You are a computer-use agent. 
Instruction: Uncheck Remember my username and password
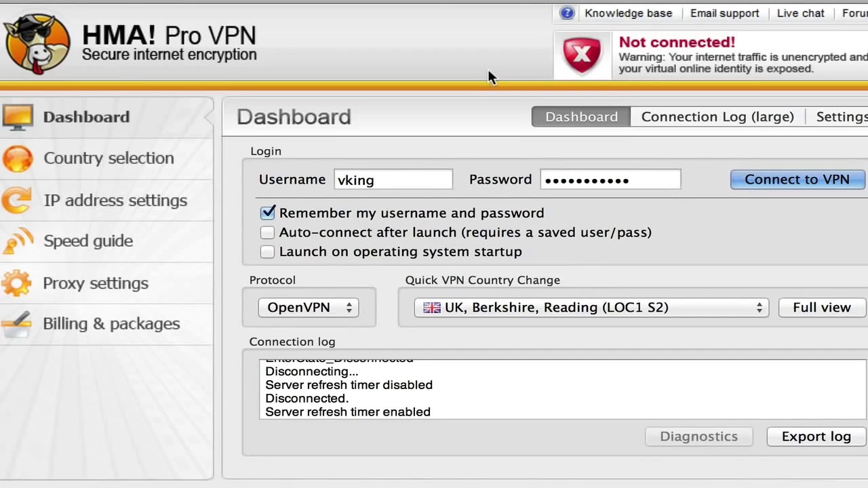[268, 213]
